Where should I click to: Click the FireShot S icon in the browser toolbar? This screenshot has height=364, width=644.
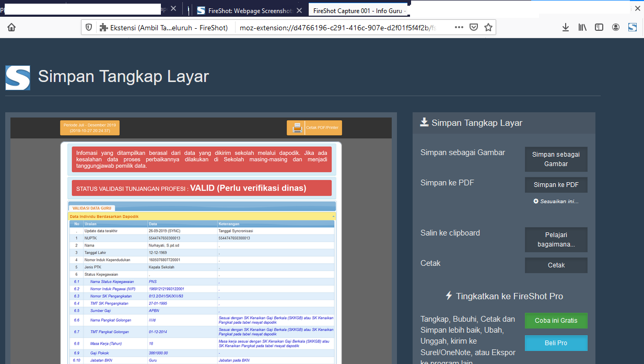click(x=632, y=27)
